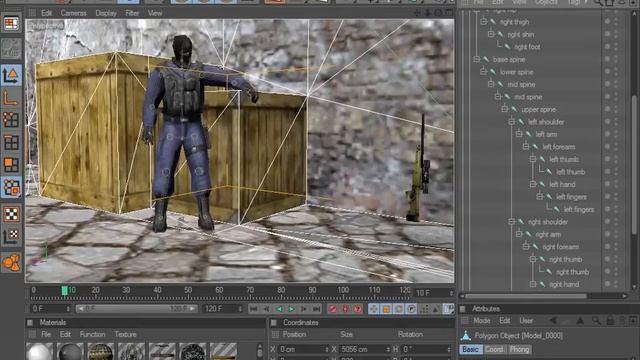The height and width of the screenshot is (360, 640).
Task: Switch to Phong tab in Attributes
Action: tap(519, 349)
